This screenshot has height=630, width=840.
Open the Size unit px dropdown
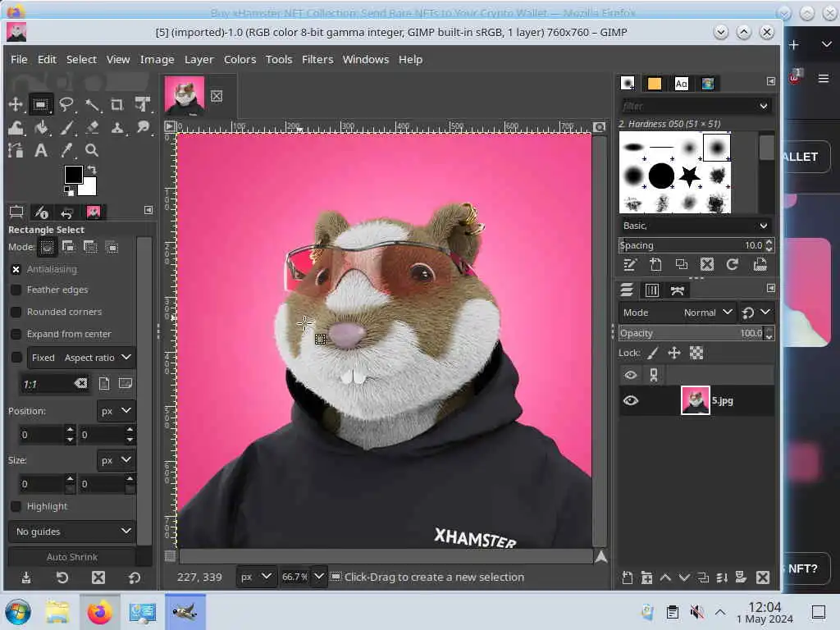click(x=116, y=460)
